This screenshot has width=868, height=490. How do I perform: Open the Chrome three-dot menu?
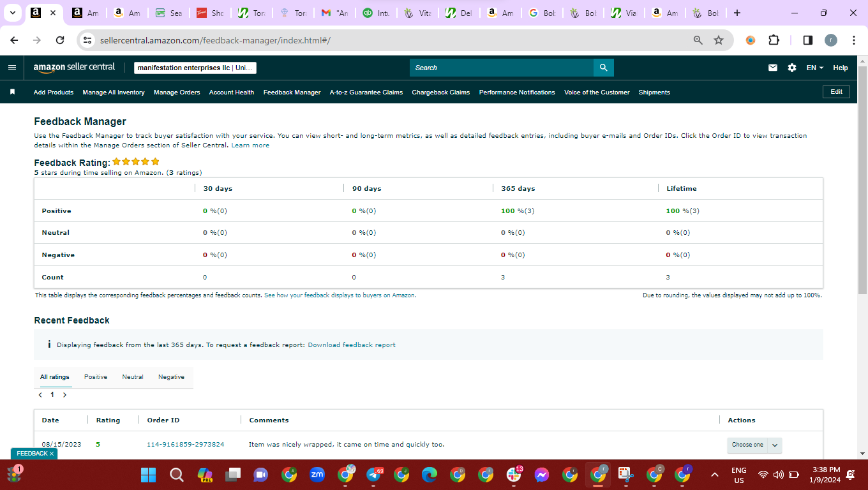tap(854, 40)
